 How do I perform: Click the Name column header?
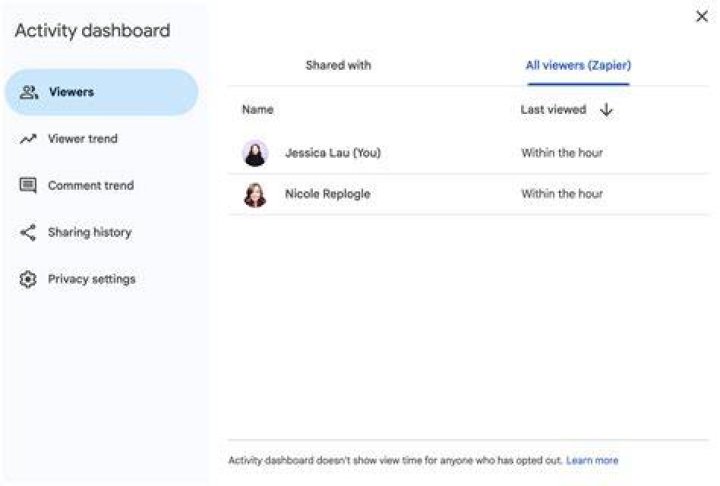click(x=258, y=110)
